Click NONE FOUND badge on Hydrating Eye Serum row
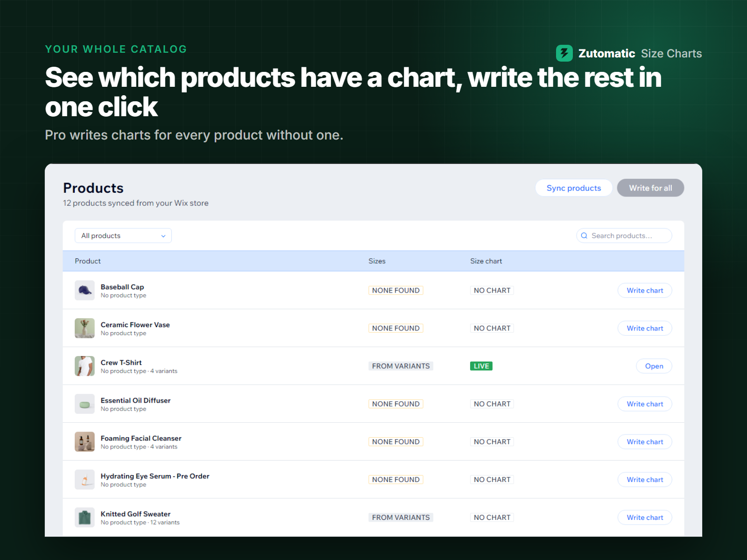 pyautogui.click(x=396, y=479)
